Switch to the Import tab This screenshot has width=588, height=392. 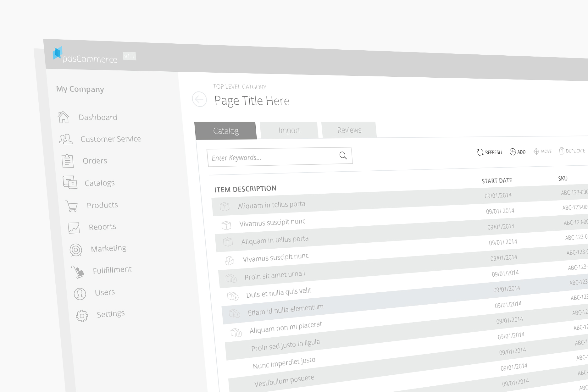289,130
